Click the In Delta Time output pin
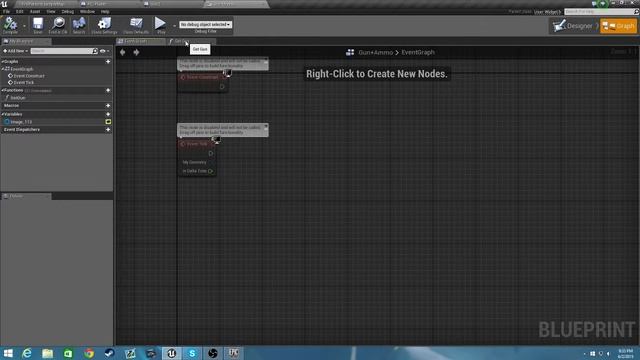Image resolution: width=640 pixels, height=360 pixels. tap(211, 171)
